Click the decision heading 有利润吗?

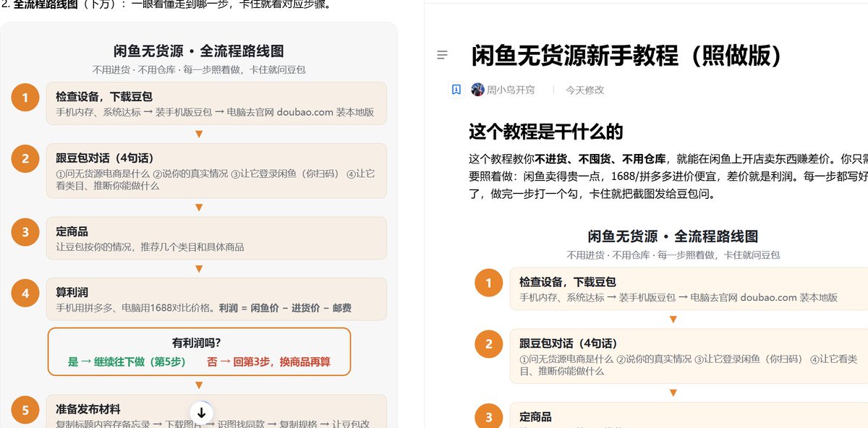pos(196,343)
